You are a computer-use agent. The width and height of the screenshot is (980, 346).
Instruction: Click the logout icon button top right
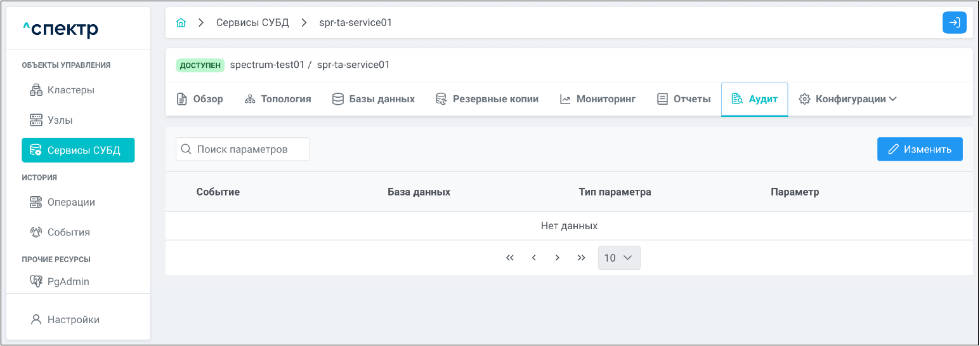(954, 23)
